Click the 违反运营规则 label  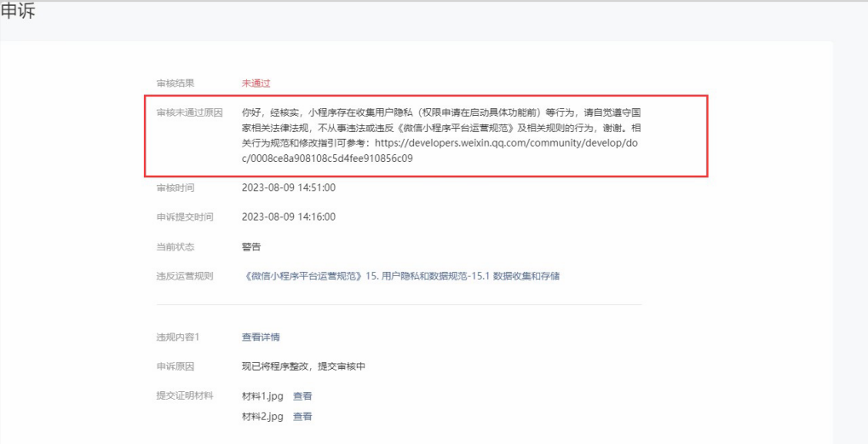pos(185,276)
